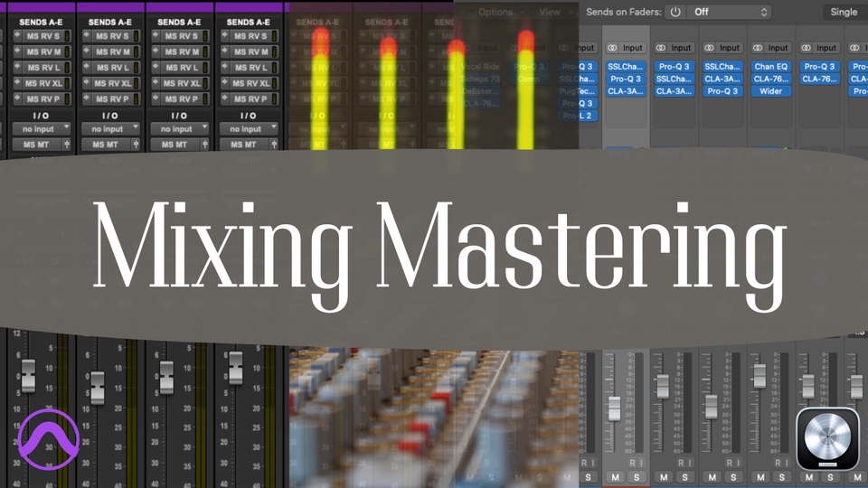This screenshot has height=488, width=868.
Task: Click arrow icon beside leftmost MS RV XL send
Action: [17, 83]
